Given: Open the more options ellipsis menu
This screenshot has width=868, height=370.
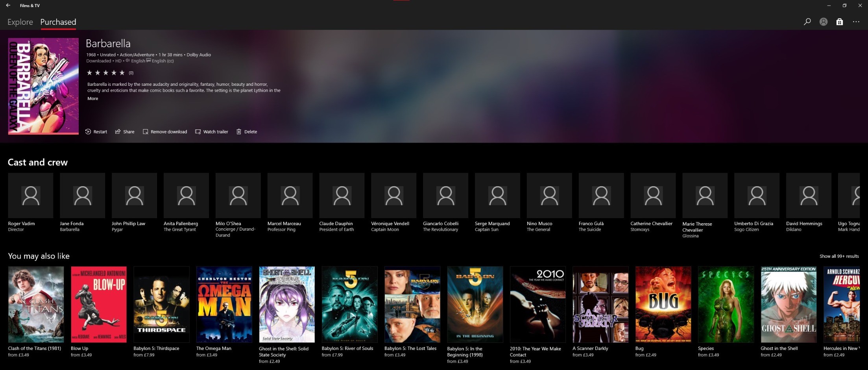Looking at the screenshot, I should coord(856,22).
